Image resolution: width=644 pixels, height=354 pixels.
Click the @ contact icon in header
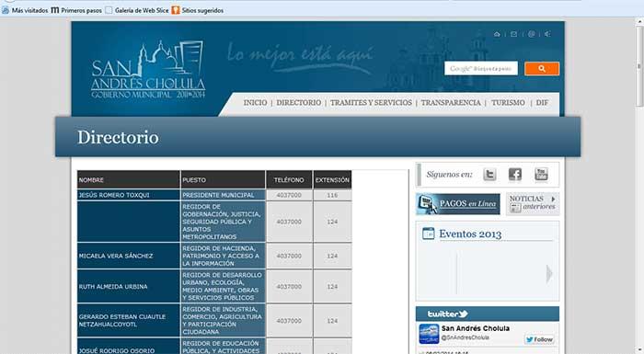click(532, 34)
